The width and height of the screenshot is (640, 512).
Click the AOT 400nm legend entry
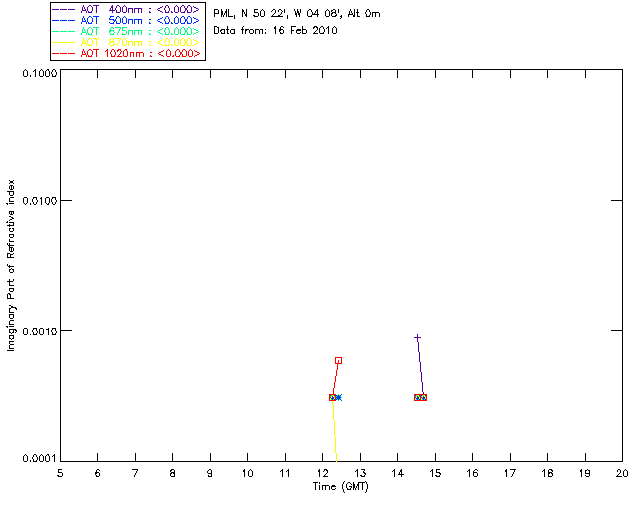[x=127, y=9]
